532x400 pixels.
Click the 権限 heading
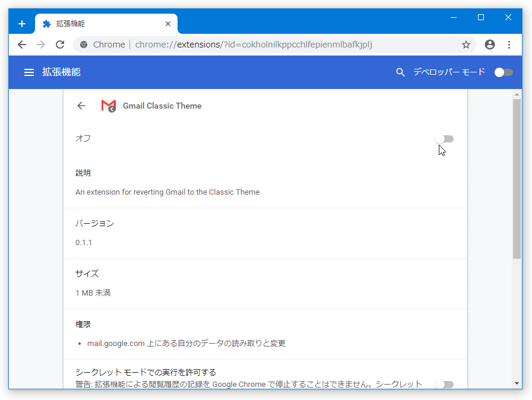[x=83, y=324]
